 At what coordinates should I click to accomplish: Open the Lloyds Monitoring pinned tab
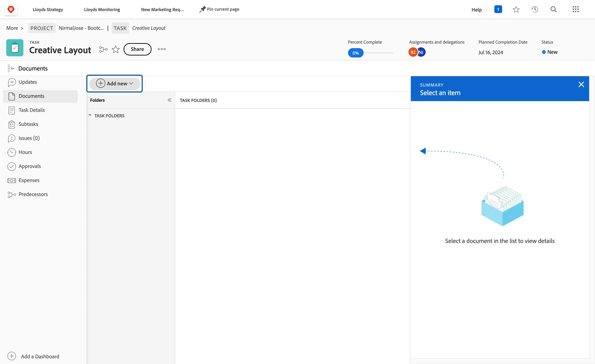(x=102, y=9)
